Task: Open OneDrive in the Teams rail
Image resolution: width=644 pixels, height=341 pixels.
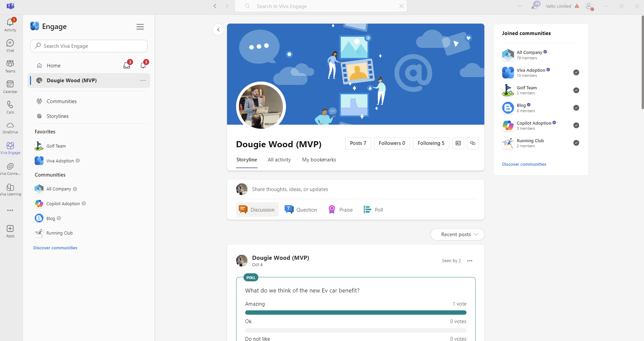Action: pyautogui.click(x=10, y=128)
